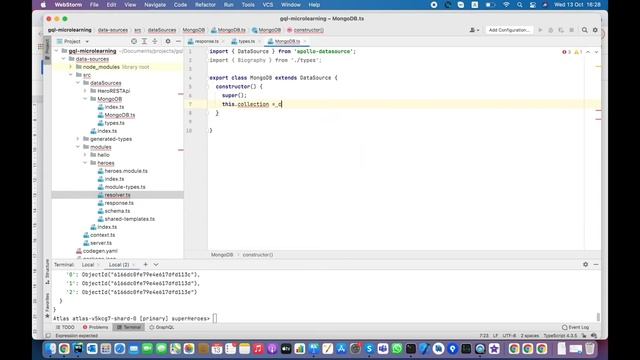Screen dimensions: 640x360
Task: Select resolver.ts in the project tree
Action: 118,195
